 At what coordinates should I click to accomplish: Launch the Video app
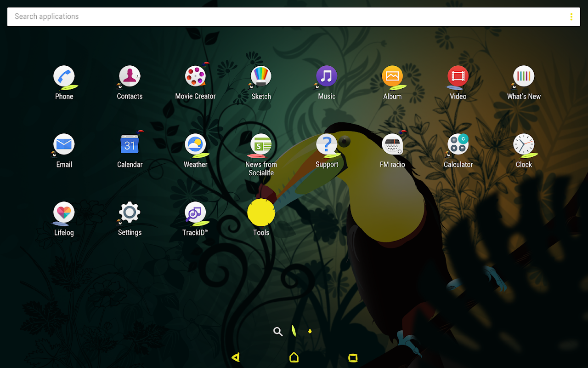tap(458, 77)
